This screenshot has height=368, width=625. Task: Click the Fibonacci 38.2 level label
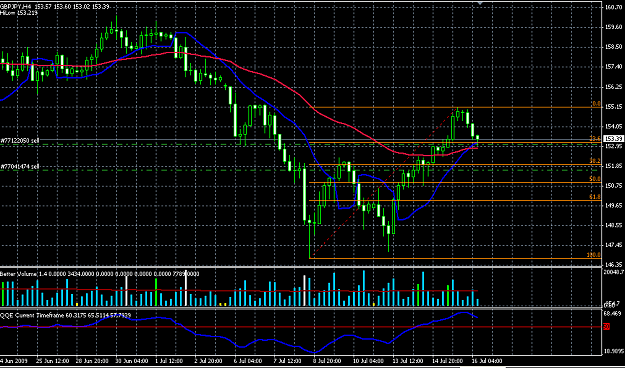click(x=595, y=161)
